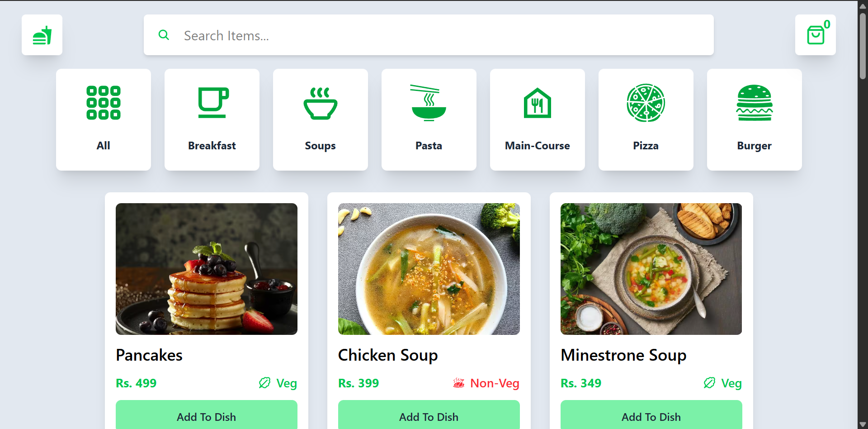
Task: Select the Main-Course fork and knife icon
Action: 537,103
